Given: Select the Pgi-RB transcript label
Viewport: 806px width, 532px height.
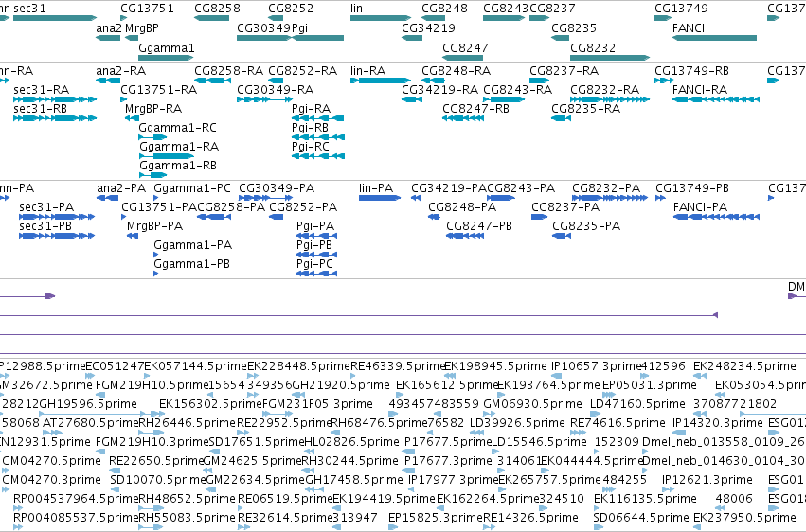Looking at the screenshot, I should coord(310,128).
